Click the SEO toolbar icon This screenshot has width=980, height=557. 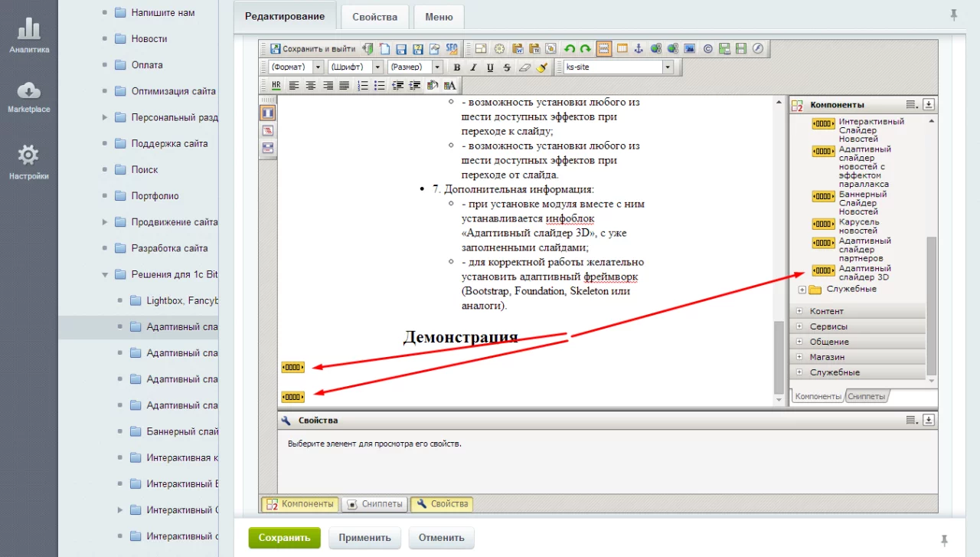click(452, 49)
